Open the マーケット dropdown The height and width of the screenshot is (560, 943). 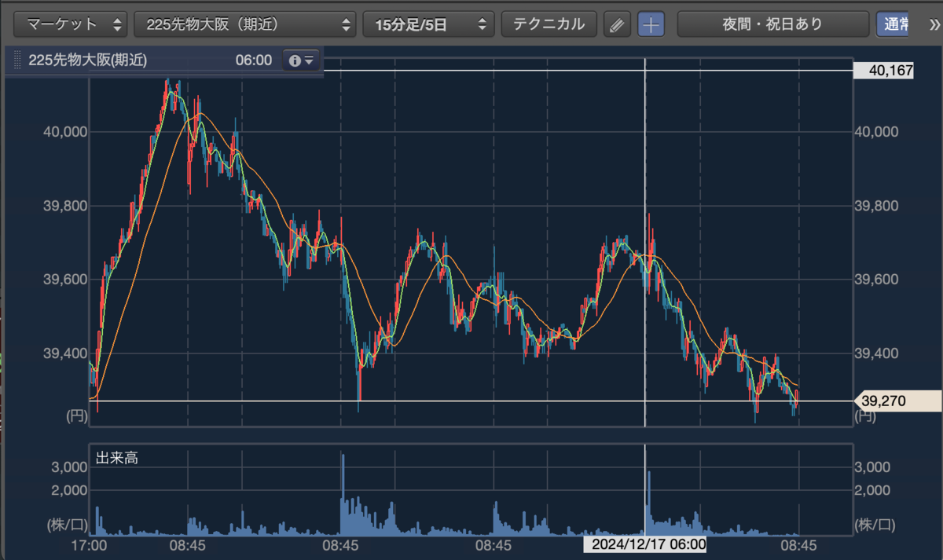click(71, 24)
